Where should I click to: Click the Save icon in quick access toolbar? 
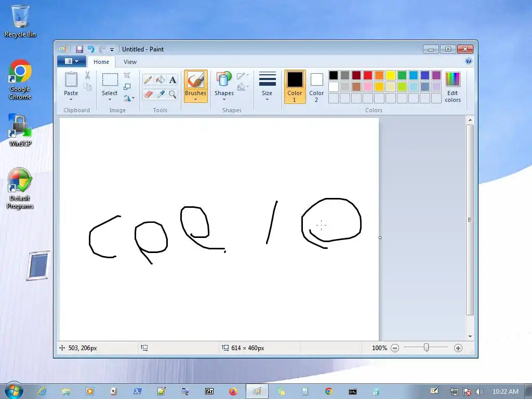pyautogui.click(x=79, y=49)
